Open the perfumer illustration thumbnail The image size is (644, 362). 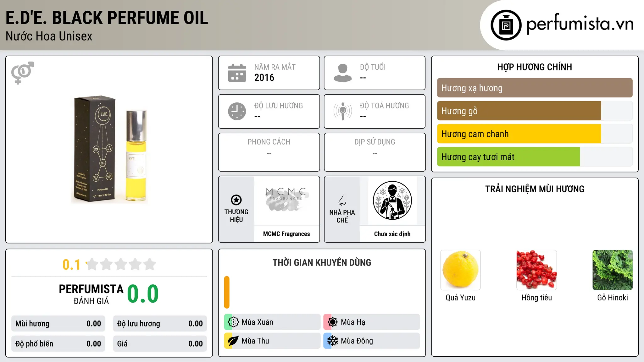[x=392, y=200]
